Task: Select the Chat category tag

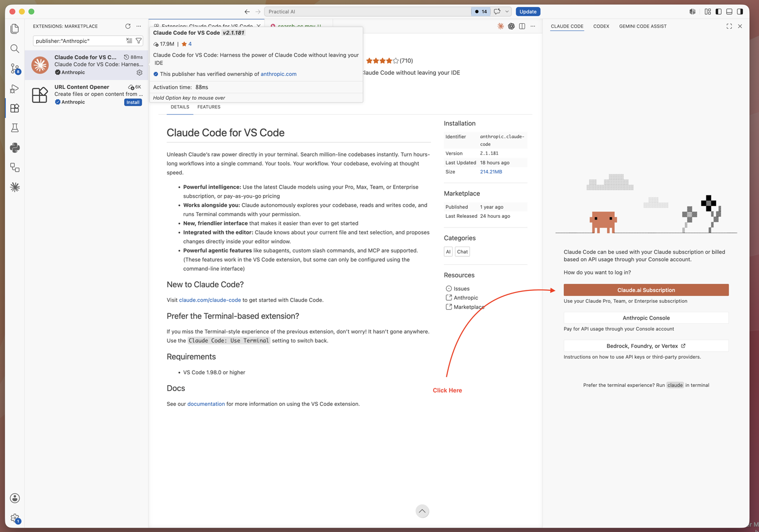Action: click(462, 251)
